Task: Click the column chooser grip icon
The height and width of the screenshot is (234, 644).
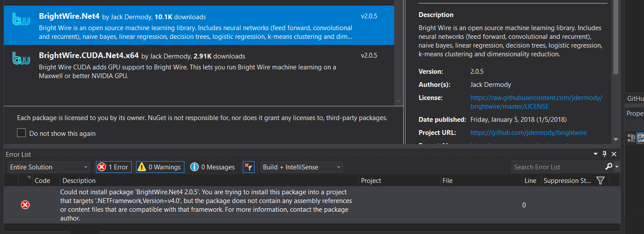Action: 29,178
